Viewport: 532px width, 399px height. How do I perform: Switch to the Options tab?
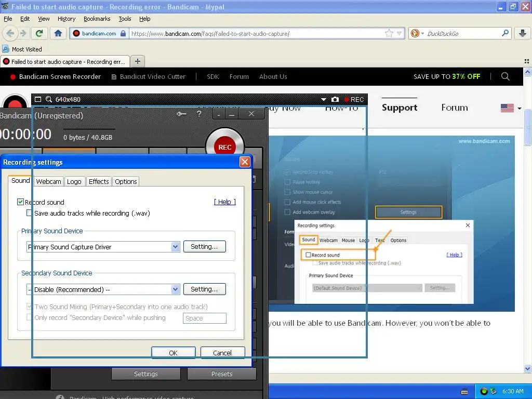[126, 181]
